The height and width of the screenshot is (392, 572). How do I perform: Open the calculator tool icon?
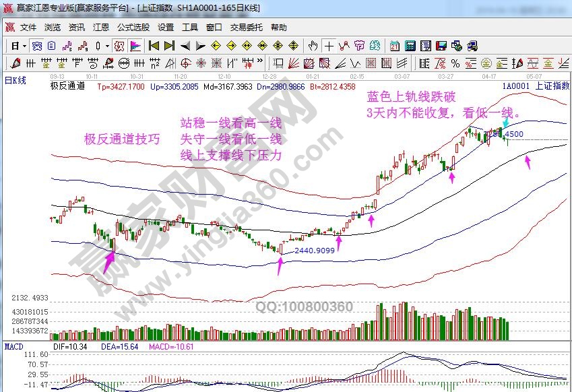click(x=409, y=46)
